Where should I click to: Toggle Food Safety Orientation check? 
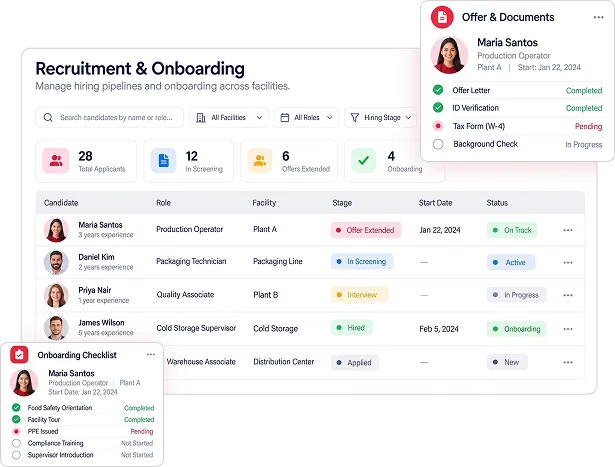tap(16, 407)
